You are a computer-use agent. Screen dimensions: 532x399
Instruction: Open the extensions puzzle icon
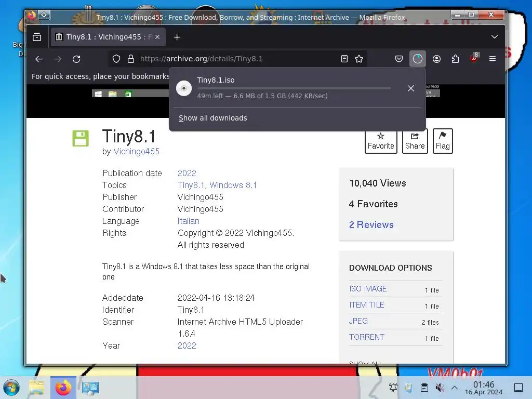(x=455, y=59)
